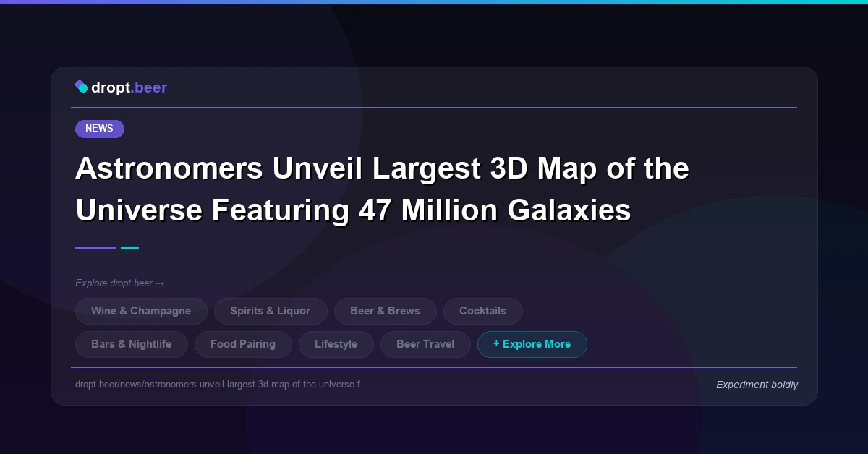The height and width of the screenshot is (454, 868).
Task: Click the purple accent divider under headline
Action: point(95,247)
